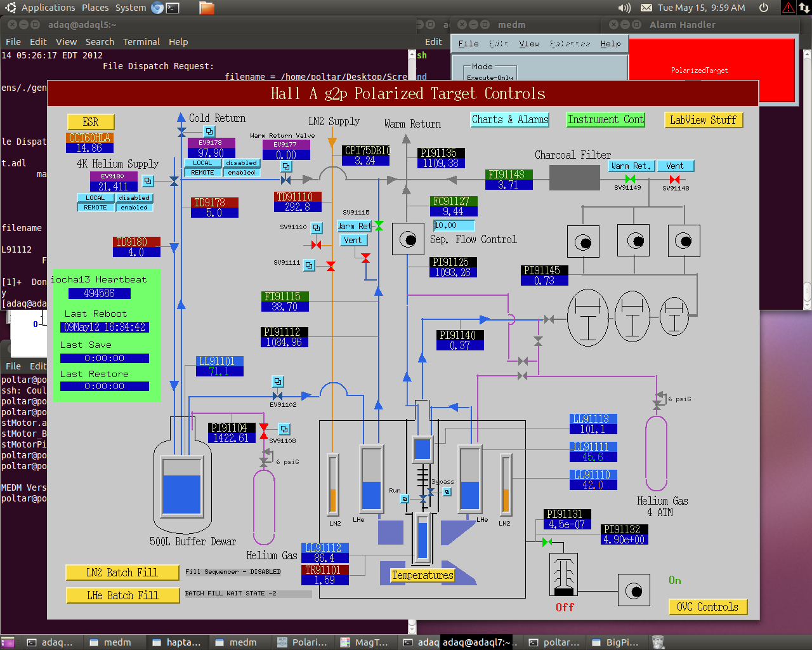Select disabled for valve EV9178

point(241,163)
